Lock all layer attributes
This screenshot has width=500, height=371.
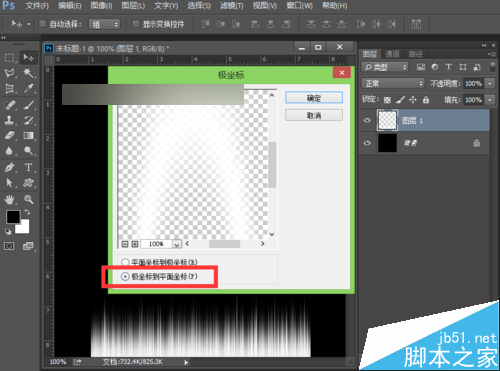426,100
